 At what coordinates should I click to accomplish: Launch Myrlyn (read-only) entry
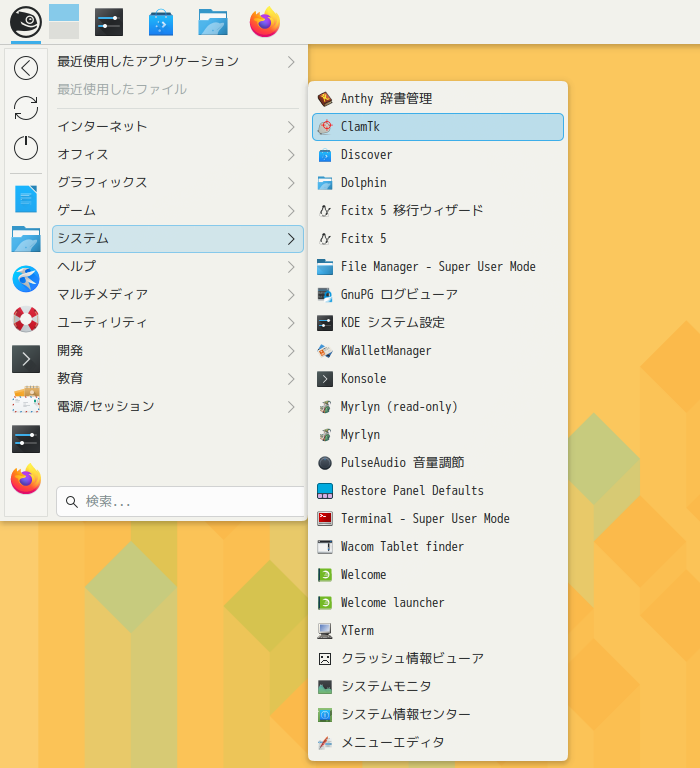pyautogui.click(x=438, y=407)
